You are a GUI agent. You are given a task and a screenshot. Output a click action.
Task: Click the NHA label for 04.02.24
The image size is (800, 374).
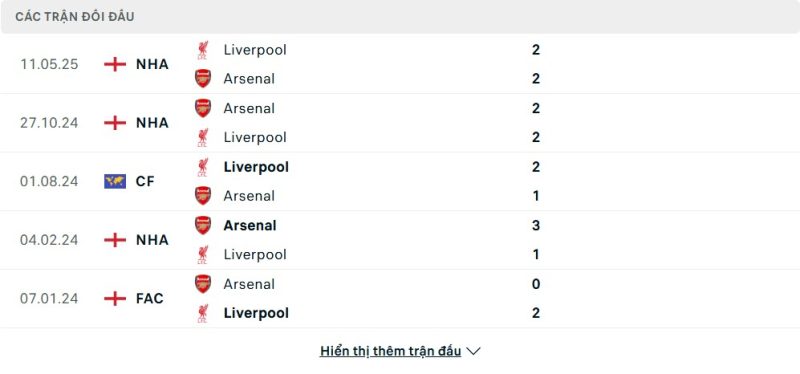pyautogui.click(x=152, y=240)
